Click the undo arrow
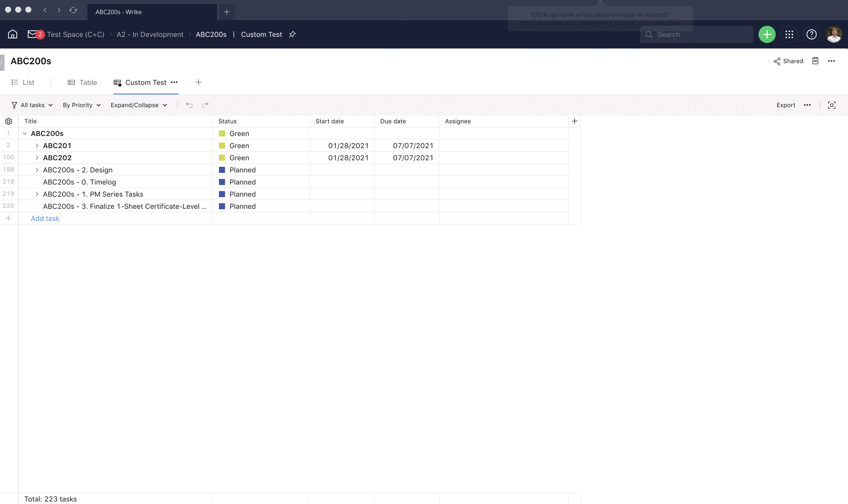The height and width of the screenshot is (504, 848). 189,105
